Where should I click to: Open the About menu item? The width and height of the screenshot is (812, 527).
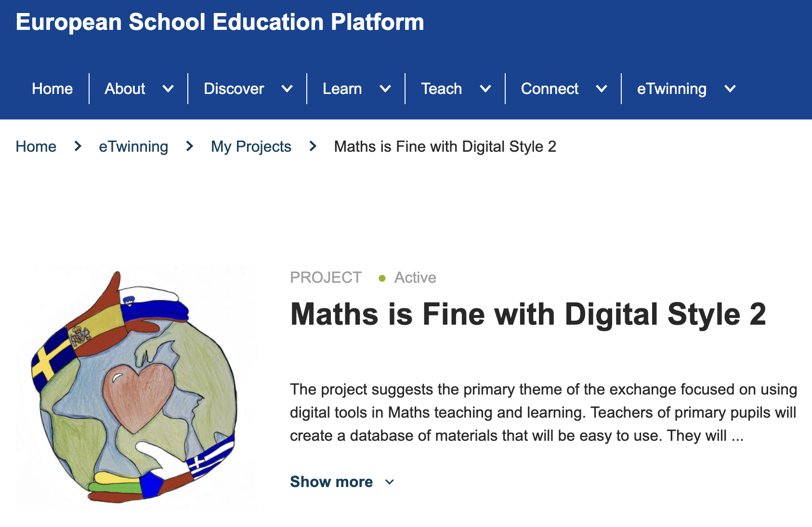(x=125, y=89)
